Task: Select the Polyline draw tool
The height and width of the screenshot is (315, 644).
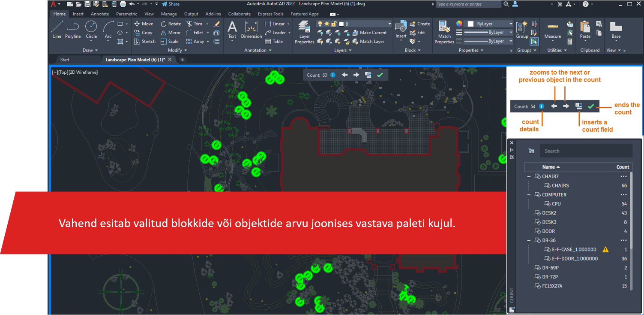Action: point(73,30)
